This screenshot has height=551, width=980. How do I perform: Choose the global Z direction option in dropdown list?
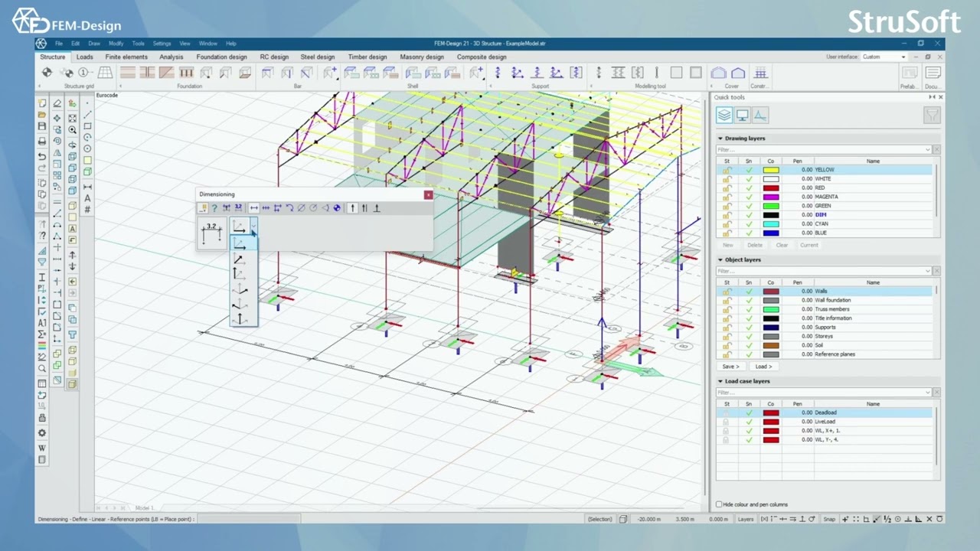(240, 318)
